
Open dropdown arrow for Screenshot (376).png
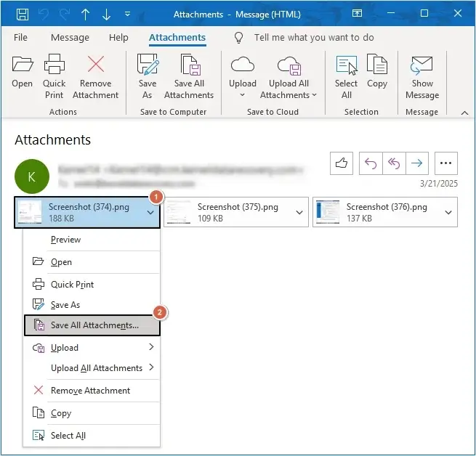coord(448,213)
